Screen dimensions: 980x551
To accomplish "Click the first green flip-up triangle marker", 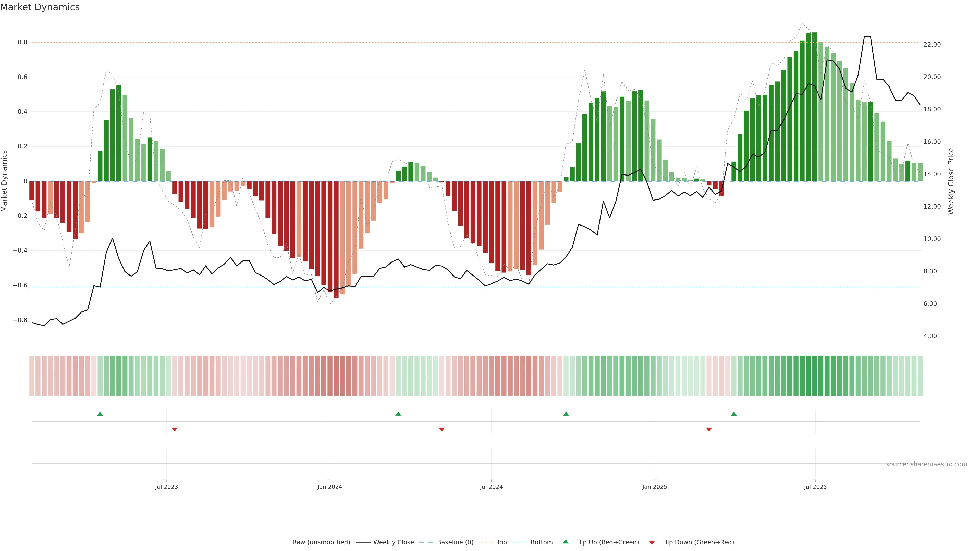I will [x=100, y=414].
